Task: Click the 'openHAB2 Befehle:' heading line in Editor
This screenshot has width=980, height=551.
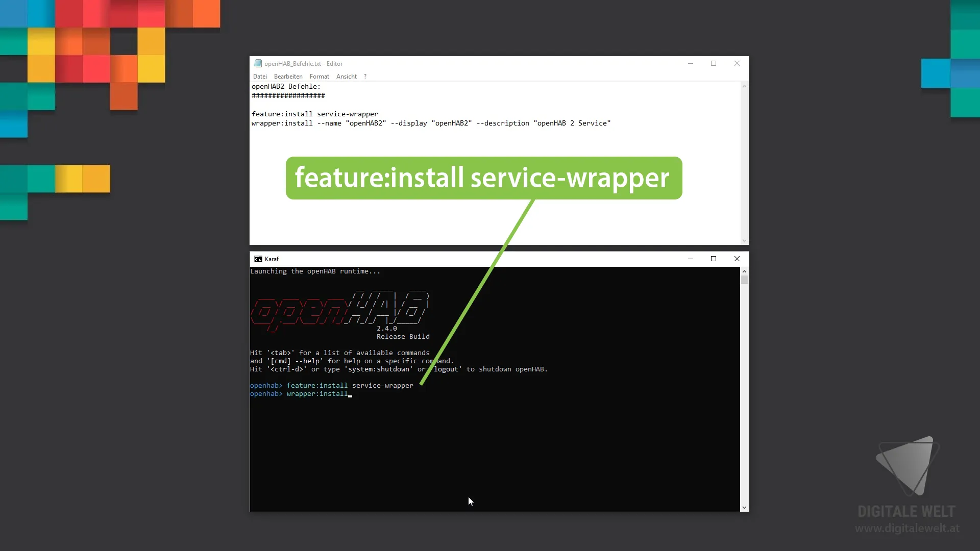Action: coord(286,87)
